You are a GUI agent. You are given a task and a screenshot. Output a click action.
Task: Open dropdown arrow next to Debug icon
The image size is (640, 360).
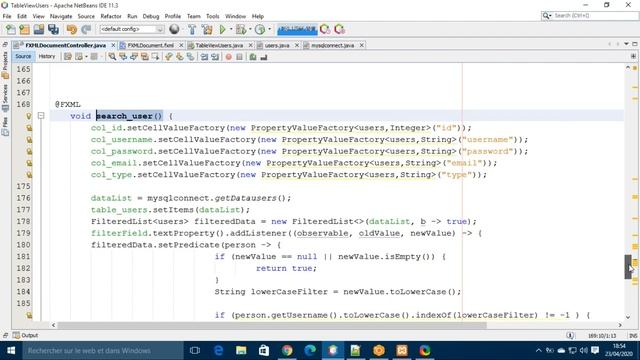[250, 29]
